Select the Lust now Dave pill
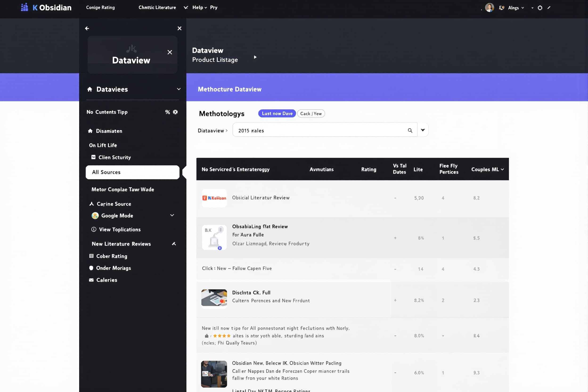Image resolution: width=588 pixels, height=392 pixels. (x=277, y=114)
